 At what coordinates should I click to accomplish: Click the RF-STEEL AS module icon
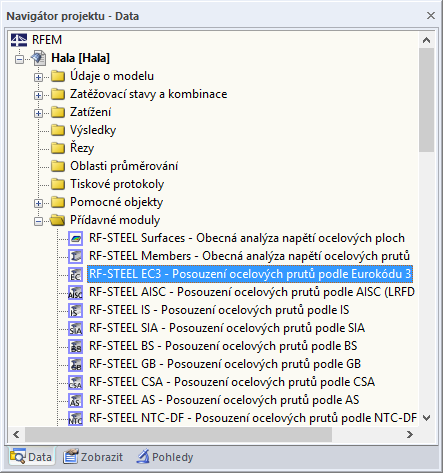[76, 400]
